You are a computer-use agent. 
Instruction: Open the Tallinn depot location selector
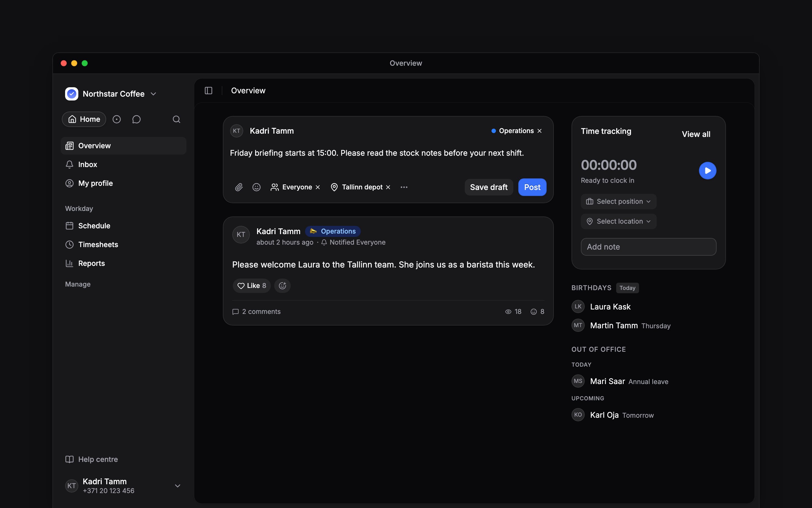[x=356, y=187]
